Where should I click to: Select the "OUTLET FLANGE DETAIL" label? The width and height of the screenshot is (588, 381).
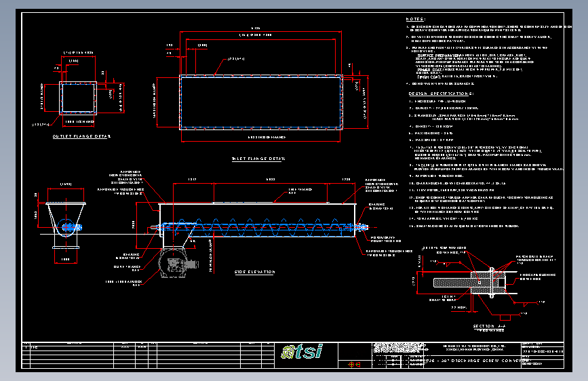[81, 136]
